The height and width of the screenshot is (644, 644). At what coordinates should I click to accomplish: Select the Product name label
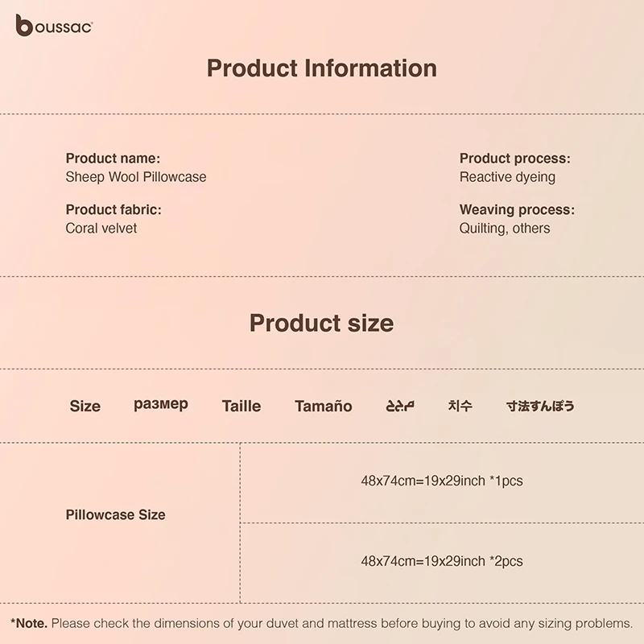coord(113,159)
